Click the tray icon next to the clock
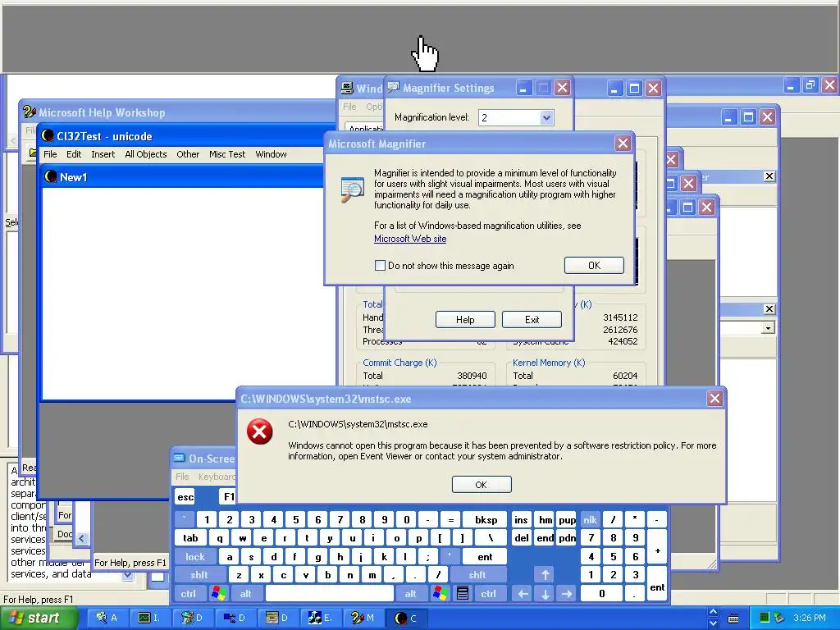 (x=779, y=619)
